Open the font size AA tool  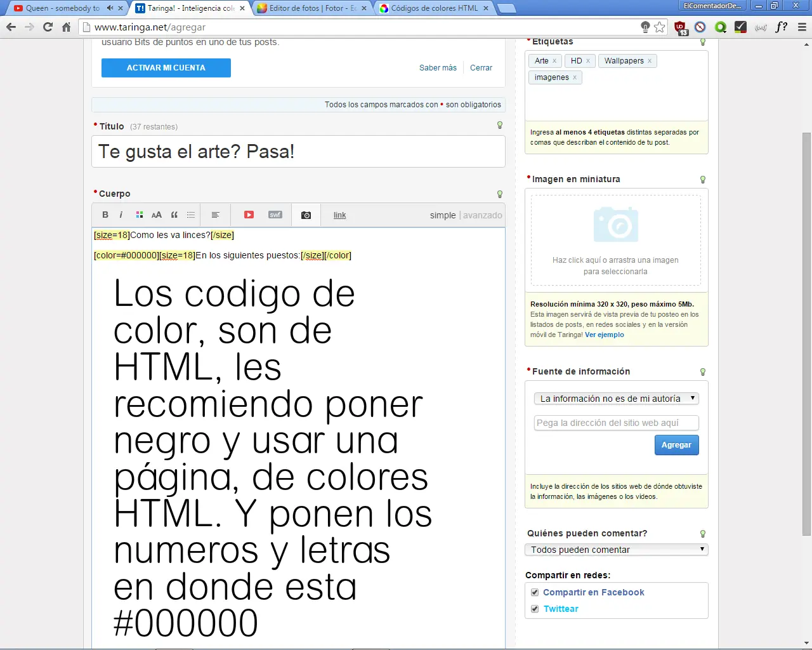click(157, 215)
